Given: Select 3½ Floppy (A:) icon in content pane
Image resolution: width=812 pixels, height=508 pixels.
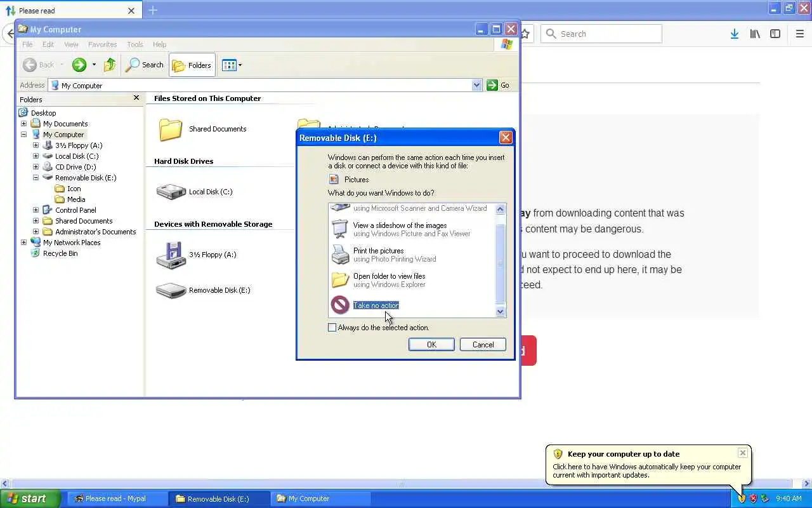Looking at the screenshot, I should pos(171,255).
